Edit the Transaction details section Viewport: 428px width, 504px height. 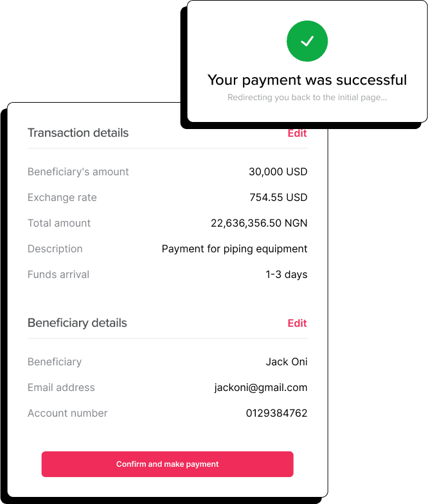pos(297,134)
